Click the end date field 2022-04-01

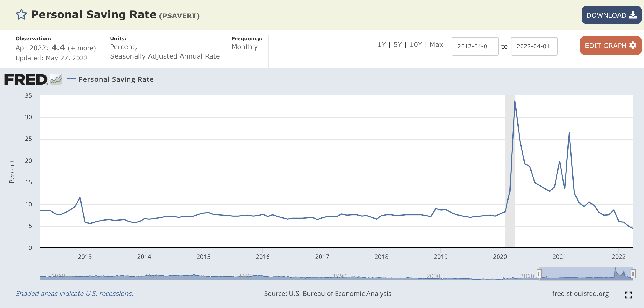[x=534, y=46]
